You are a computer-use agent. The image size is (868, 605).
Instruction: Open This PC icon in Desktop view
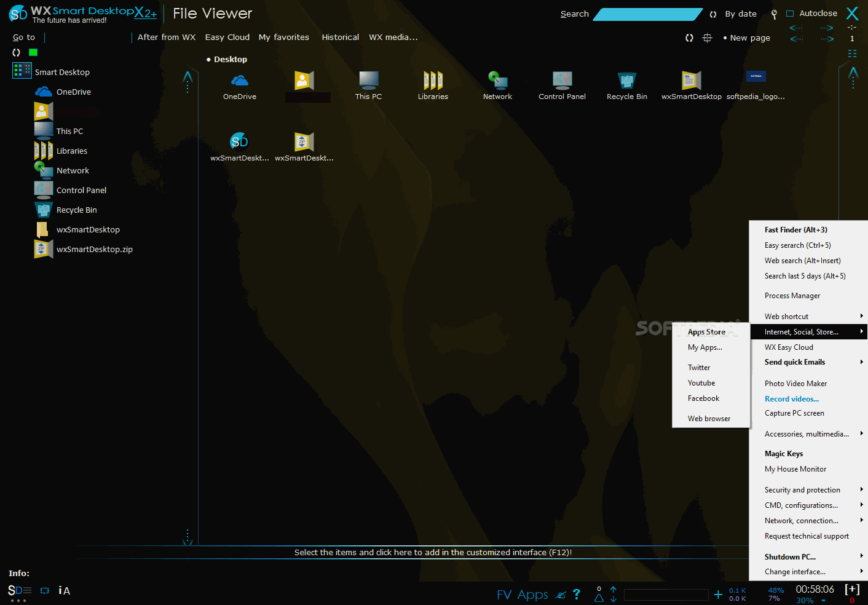click(x=369, y=81)
